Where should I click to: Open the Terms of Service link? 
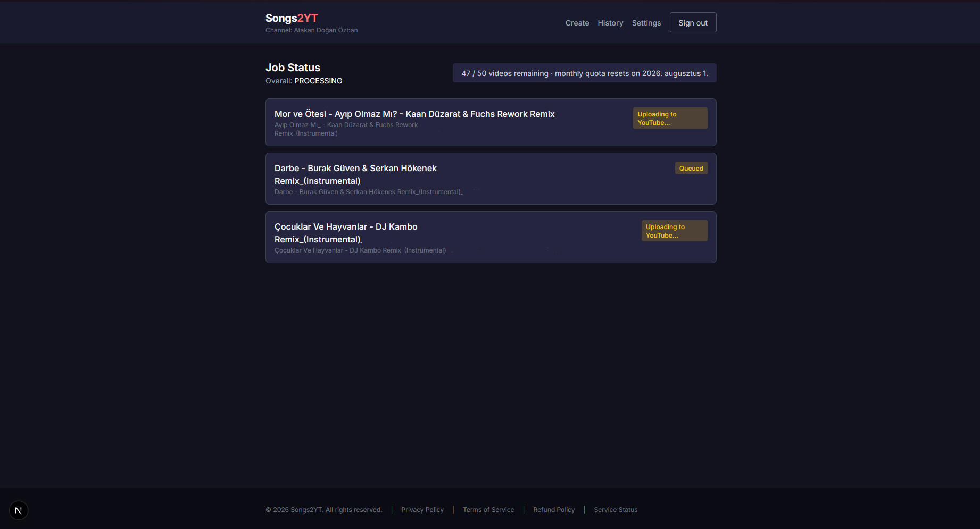tap(488, 510)
